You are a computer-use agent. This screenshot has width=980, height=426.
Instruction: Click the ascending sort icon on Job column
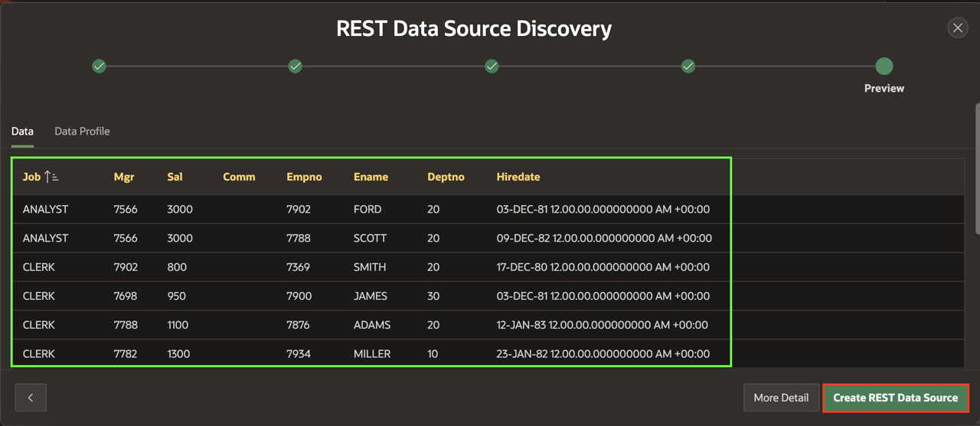[x=51, y=177]
